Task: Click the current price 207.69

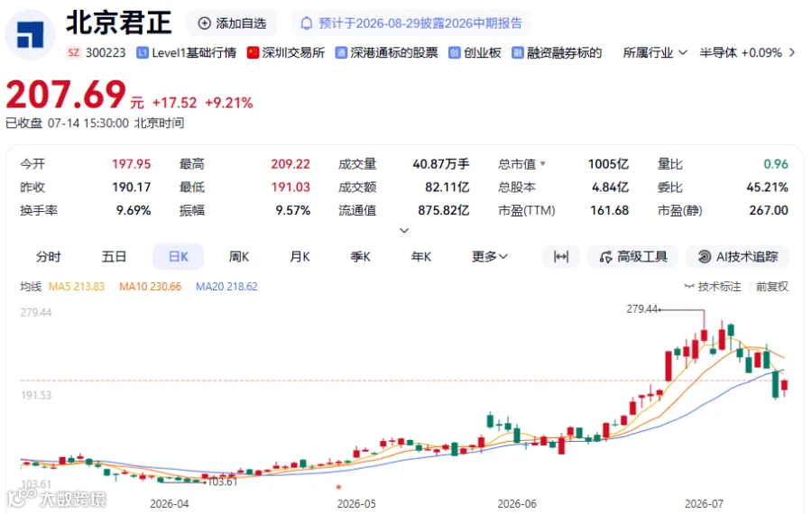Action: [x=66, y=95]
